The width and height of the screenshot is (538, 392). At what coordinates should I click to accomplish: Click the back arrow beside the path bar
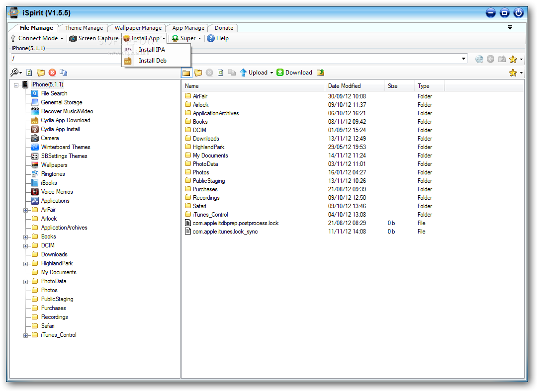pos(491,59)
